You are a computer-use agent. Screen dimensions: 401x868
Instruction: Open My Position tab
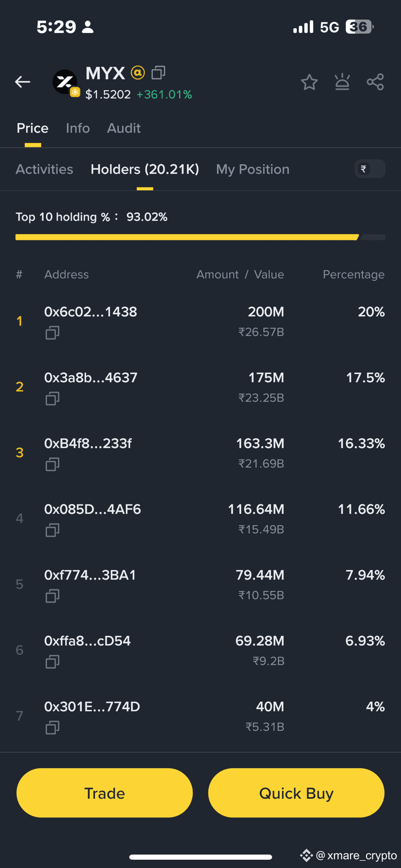[x=253, y=169]
